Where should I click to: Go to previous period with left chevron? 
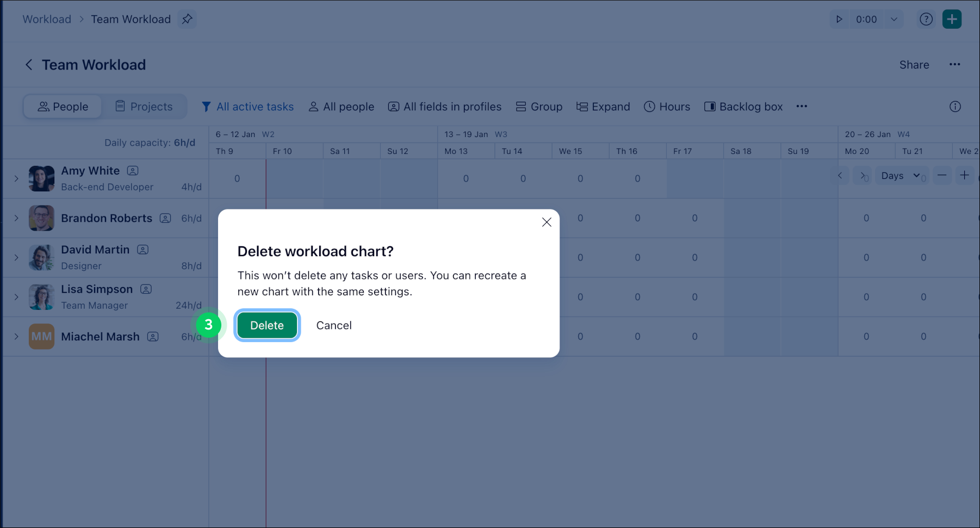point(840,176)
